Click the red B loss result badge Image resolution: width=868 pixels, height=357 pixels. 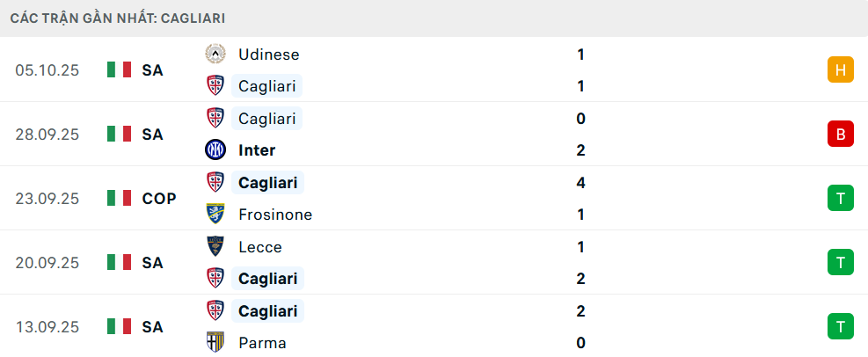pos(841,135)
